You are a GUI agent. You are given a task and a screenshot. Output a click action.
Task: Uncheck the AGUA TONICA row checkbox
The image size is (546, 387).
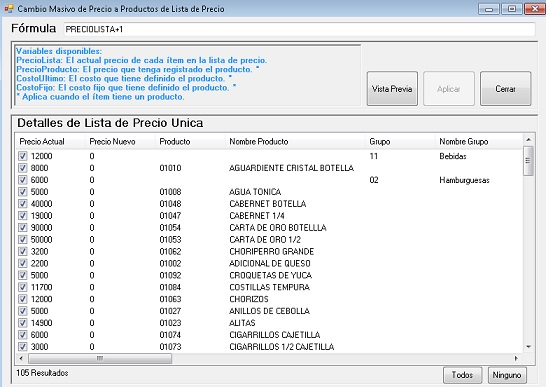pyautogui.click(x=23, y=192)
